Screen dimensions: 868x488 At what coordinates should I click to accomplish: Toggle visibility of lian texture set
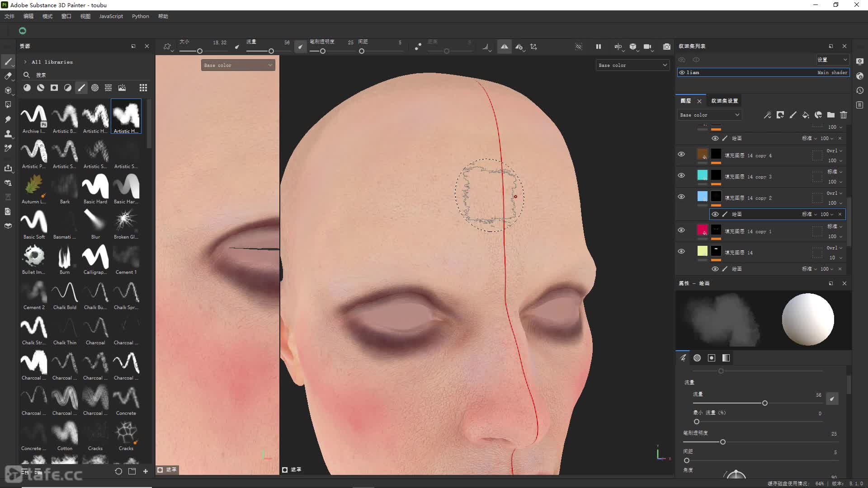(682, 72)
